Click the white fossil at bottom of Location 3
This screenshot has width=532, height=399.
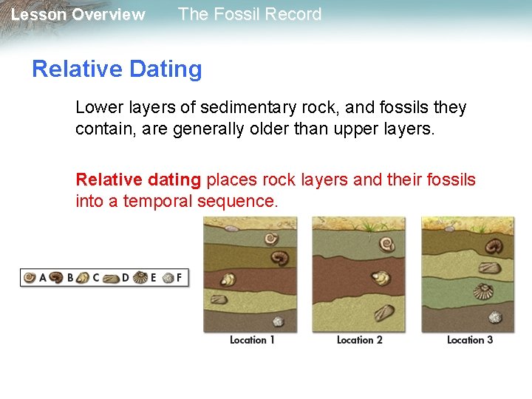[x=495, y=317]
